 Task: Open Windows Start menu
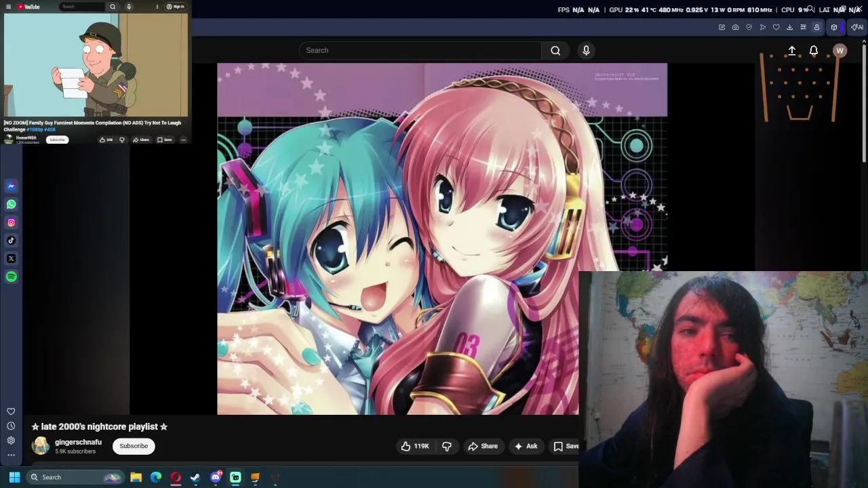[14, 477]
